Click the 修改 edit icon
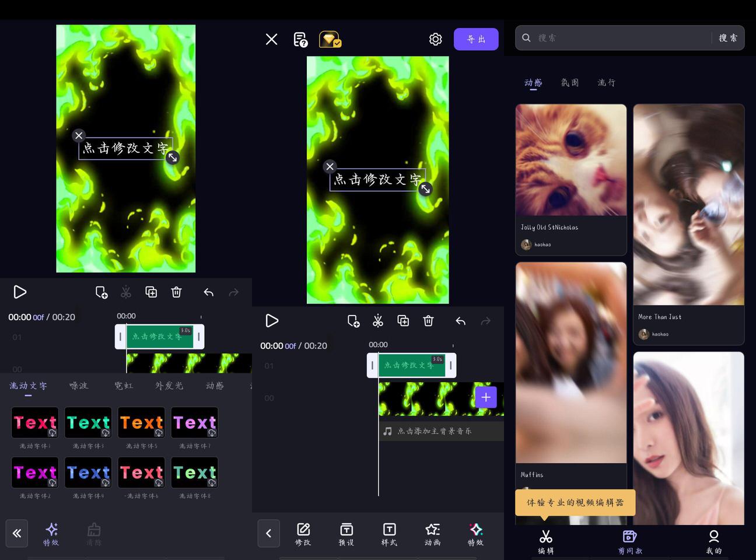 (303, 533)
